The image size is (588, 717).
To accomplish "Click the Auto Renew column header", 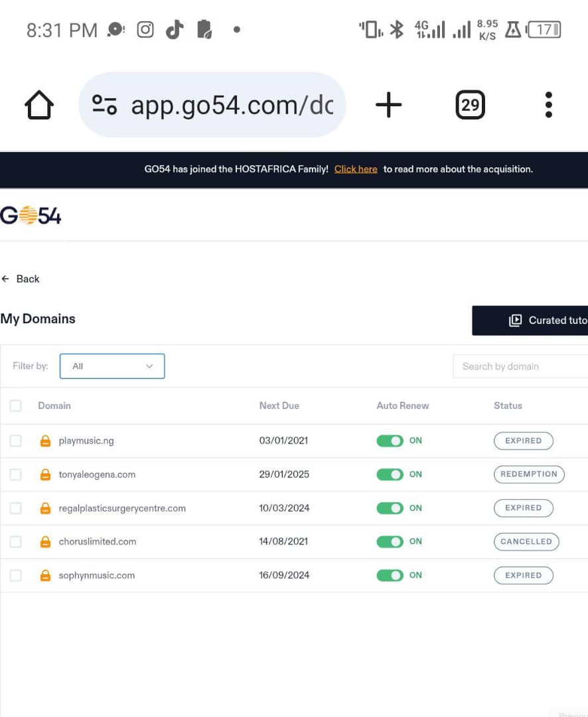I will pyautogui.click(x=402, y=406).
